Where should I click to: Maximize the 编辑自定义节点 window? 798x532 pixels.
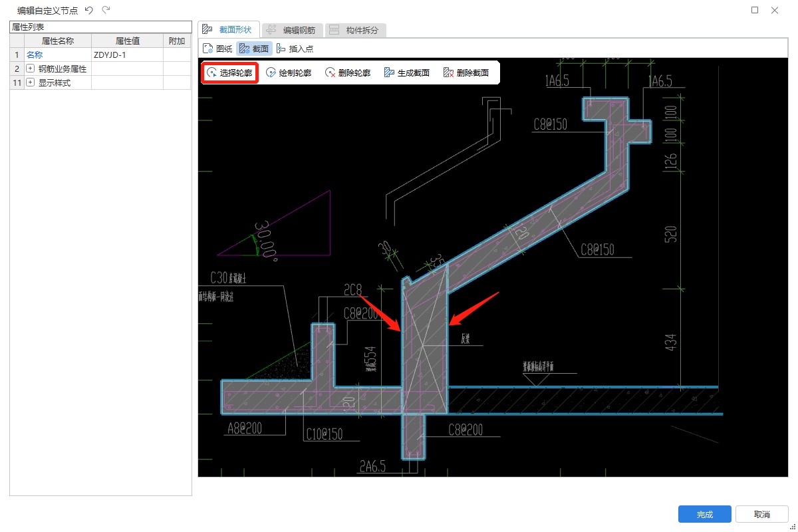coord(755,10)
